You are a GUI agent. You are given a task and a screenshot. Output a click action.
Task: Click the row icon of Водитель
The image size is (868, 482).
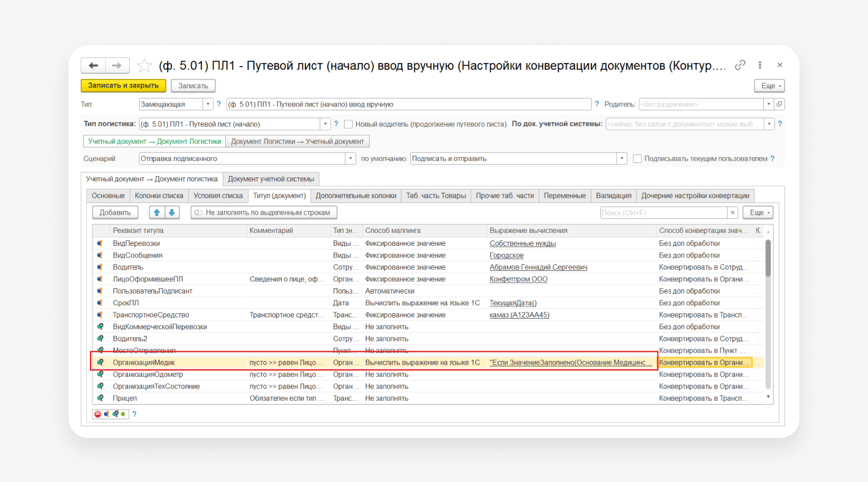coord(100,267)
